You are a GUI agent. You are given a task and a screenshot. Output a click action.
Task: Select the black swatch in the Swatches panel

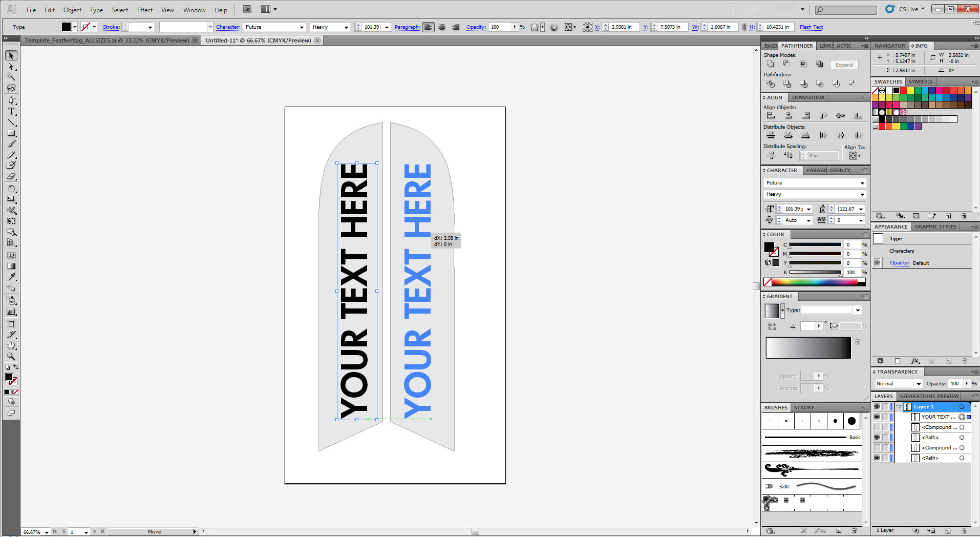896,90
